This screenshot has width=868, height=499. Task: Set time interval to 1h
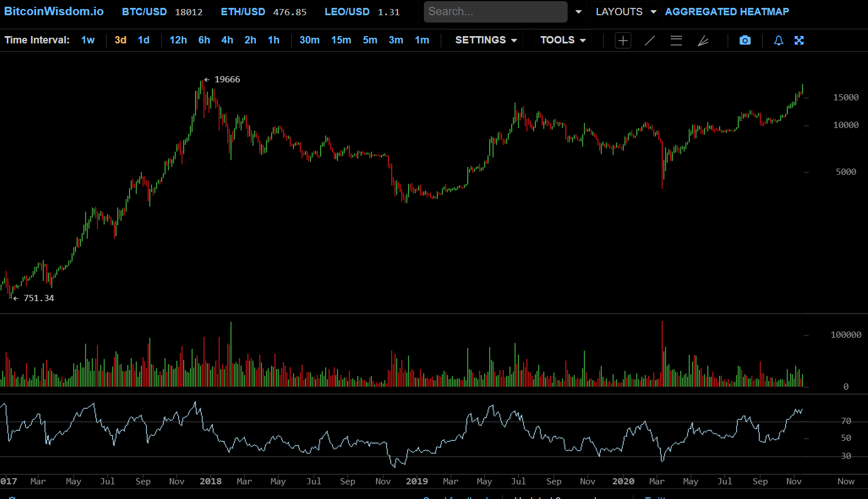click(x=273, y=40)
